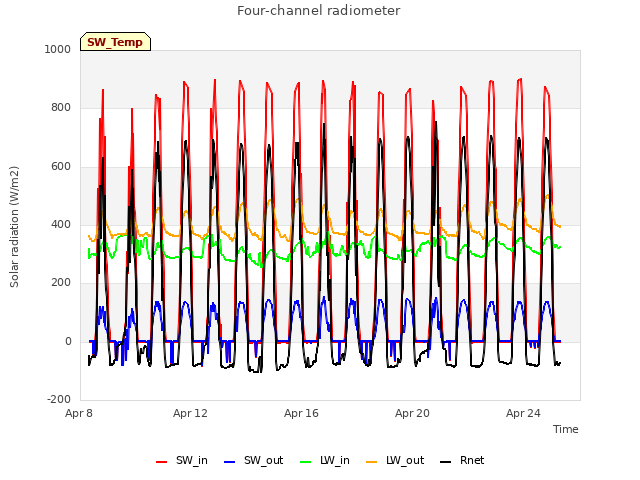Toggle the Rnet legend label

tap(472, 460)
